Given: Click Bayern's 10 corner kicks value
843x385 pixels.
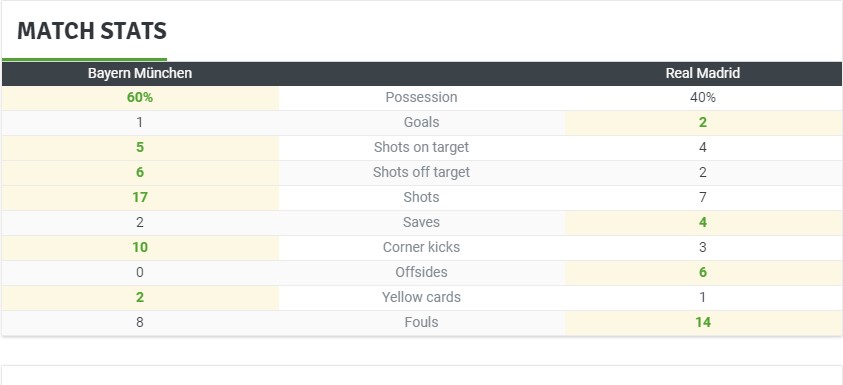Looking at the screenshot, I should pyautogui.click(x=140, y=247).
